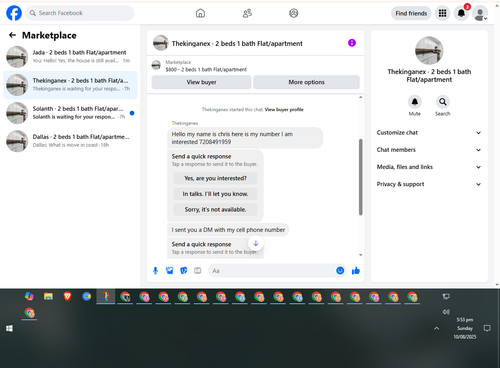Click the Facebook logo
Image resolution: width=500 pixels, height=368 pixels.
click(14, 13)
